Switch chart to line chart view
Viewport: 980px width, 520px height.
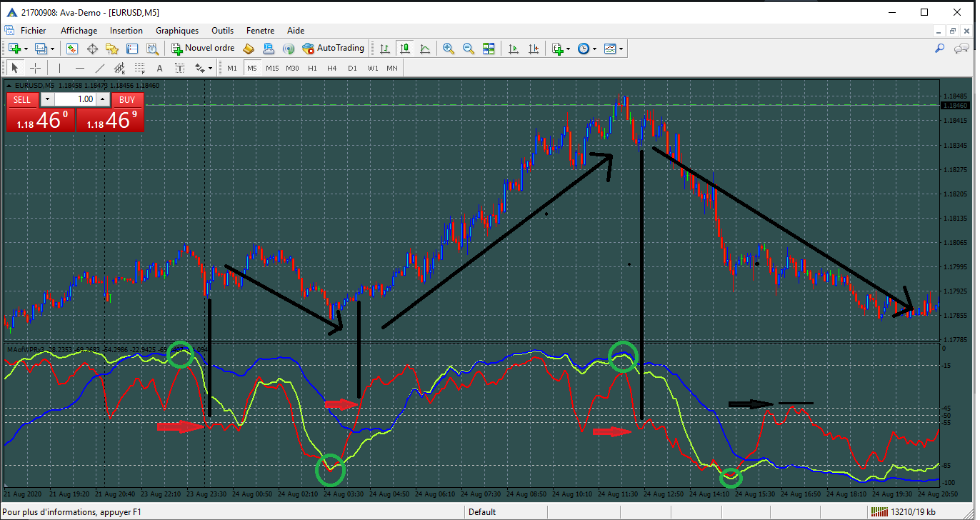click(x=425, y=48)
